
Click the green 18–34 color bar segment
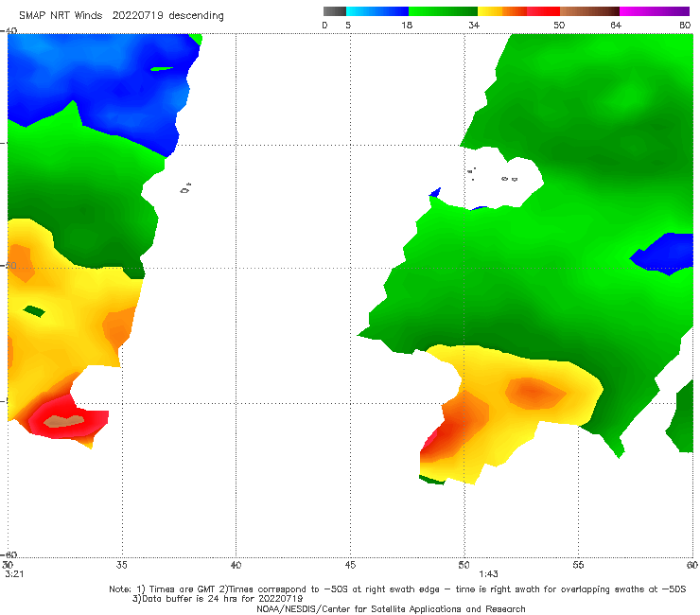pyautogui.click(x=443, y=11)
